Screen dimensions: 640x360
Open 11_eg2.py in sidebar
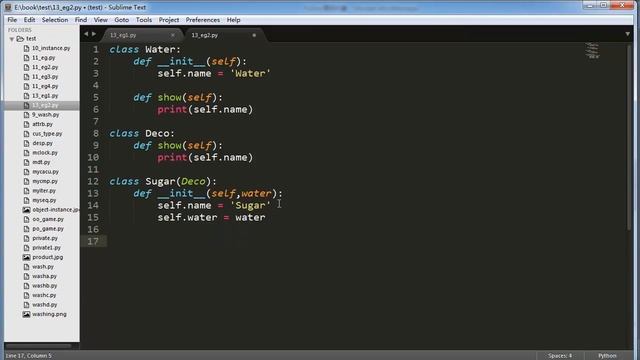45,67
